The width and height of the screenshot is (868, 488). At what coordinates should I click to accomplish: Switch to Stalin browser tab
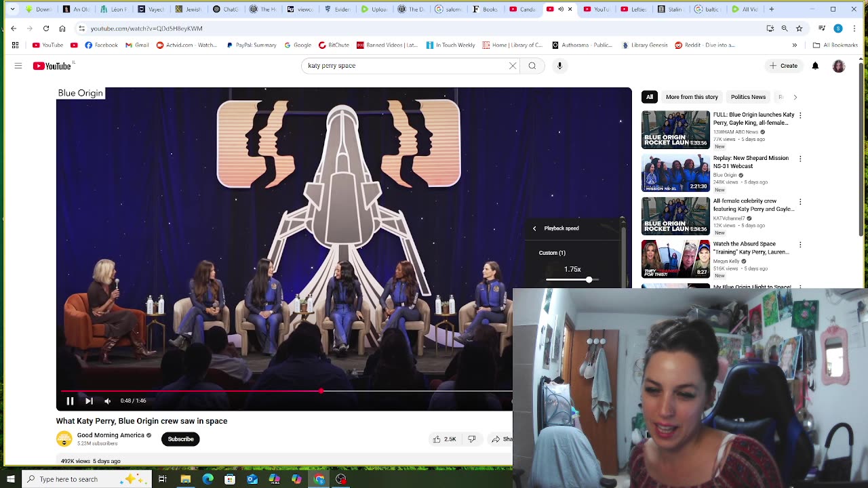(671, 9)
